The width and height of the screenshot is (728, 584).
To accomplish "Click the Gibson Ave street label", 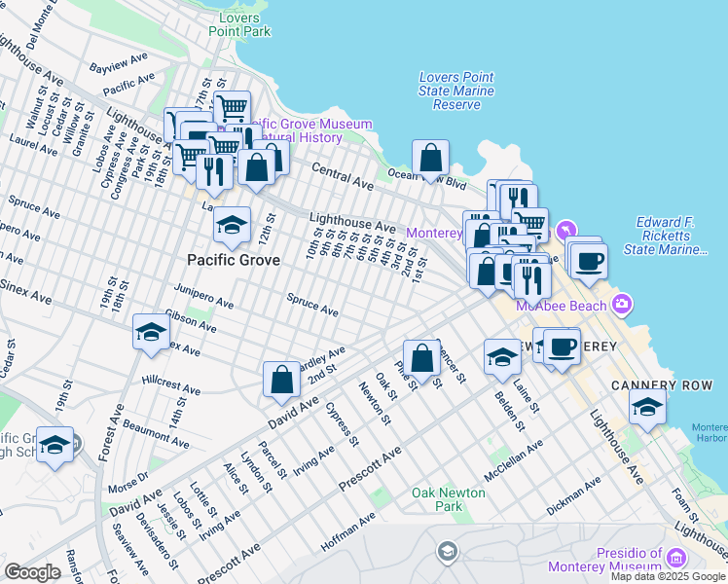I will (191, 321).
